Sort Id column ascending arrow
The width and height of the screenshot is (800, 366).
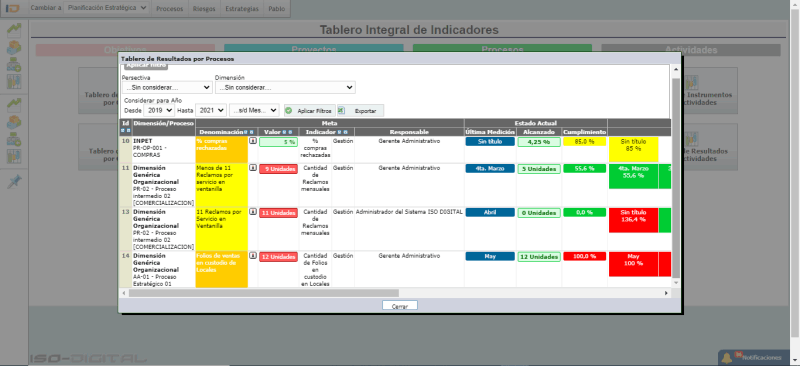click(x=122, y=131)
